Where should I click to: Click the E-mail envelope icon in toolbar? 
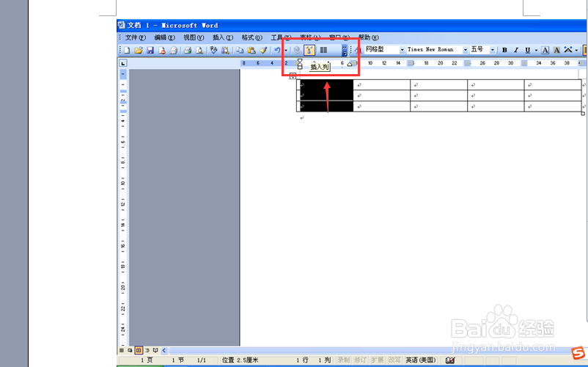coord(174,50)
